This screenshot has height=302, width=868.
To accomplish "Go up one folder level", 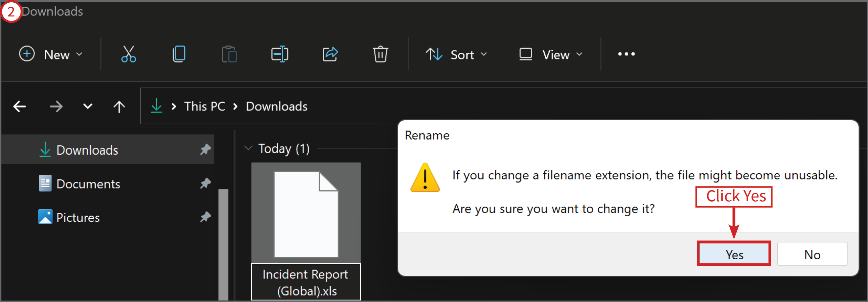I will [119, 106].
